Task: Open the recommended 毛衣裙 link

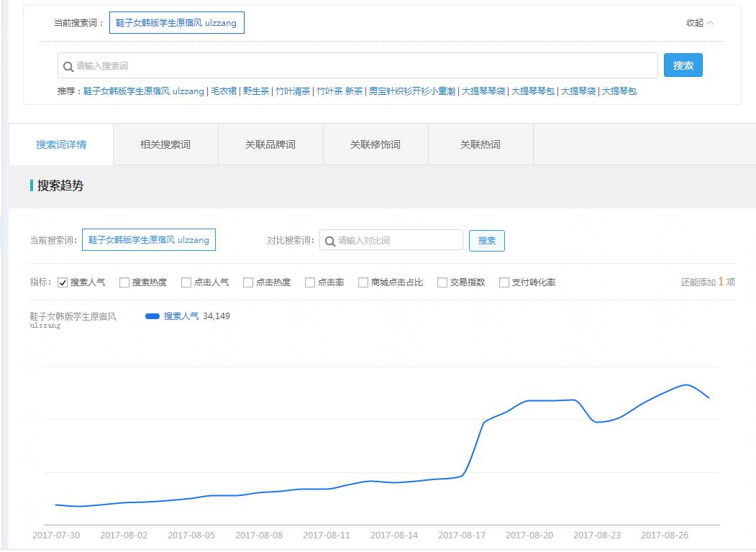Action: [x=223, y=91]
